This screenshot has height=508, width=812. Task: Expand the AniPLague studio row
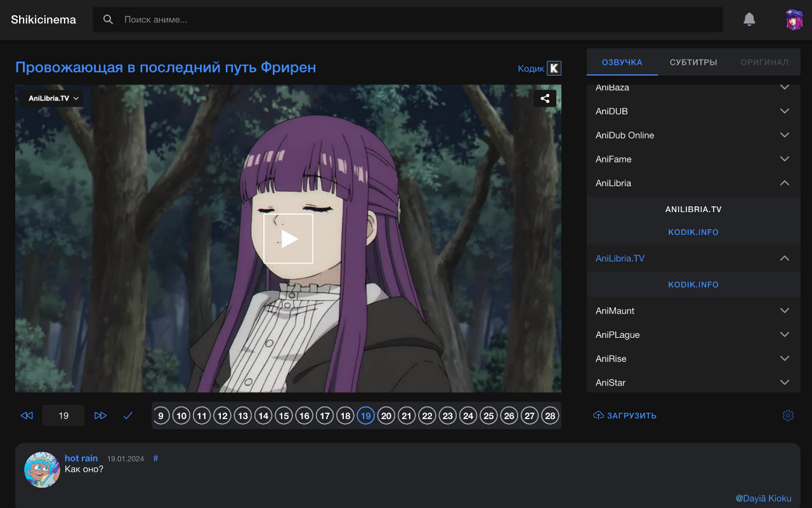point(693,335)
